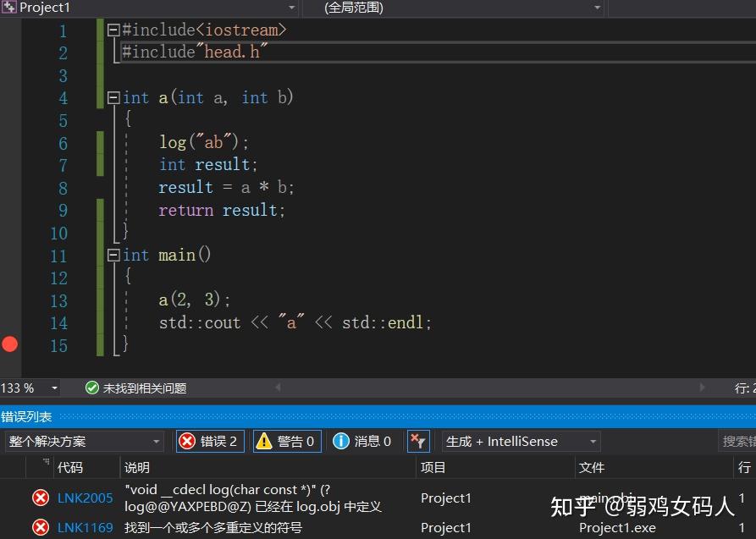Click the red error icon beside LNK1169
Image resolution: width=756 pixels, height=539 pixels.
[x=41, y=527]
